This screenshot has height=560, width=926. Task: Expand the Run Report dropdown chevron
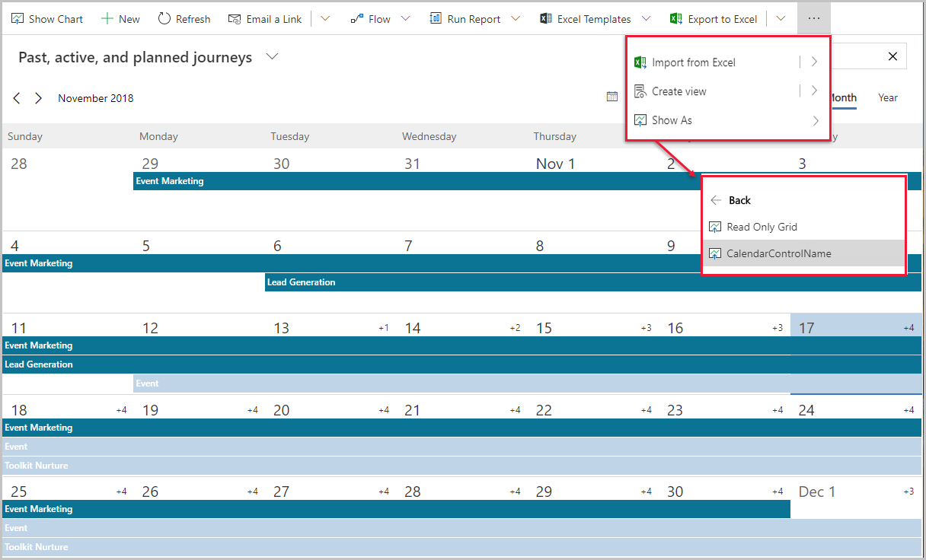(x=516, y=19)
